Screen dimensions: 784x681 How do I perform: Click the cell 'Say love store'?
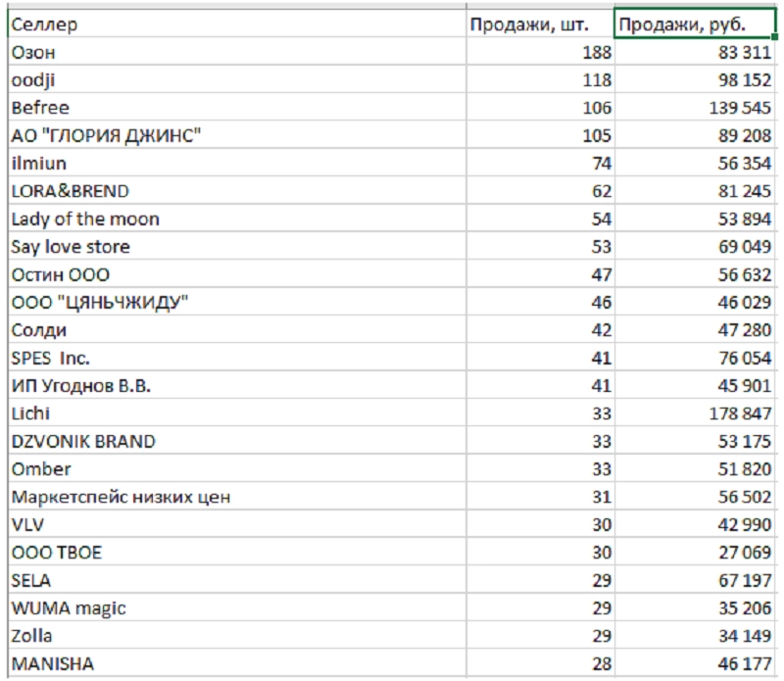(x=237, y=246)
